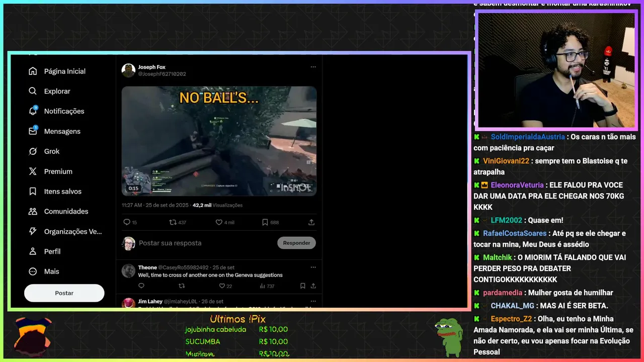
Task: Open more options on Joseph Fox post
Action: pyautogui.click(x=313, y=67)
